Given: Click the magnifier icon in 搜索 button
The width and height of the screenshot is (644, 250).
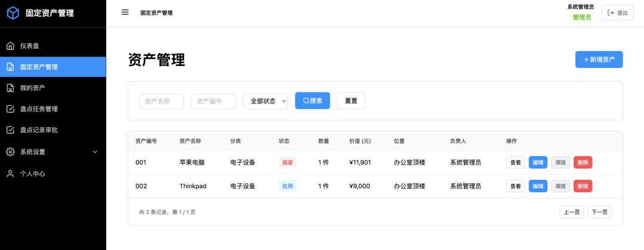Looking at the screenshot, I should (x=306, y=101).
